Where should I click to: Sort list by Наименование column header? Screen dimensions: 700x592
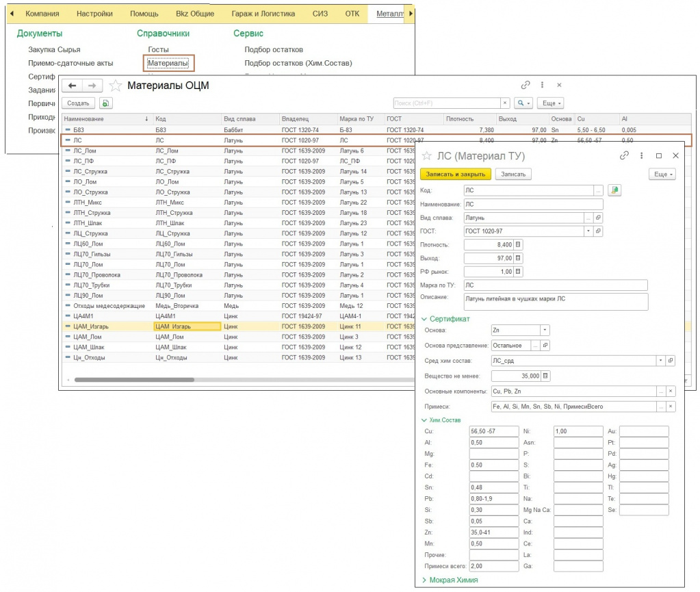(106, 119)
